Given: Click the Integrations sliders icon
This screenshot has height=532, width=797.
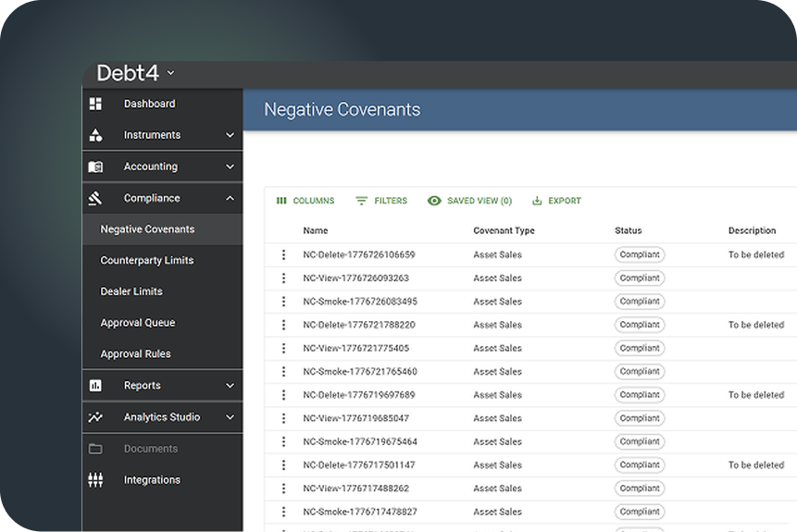Looking at the screenshot, I should point(95,480).
